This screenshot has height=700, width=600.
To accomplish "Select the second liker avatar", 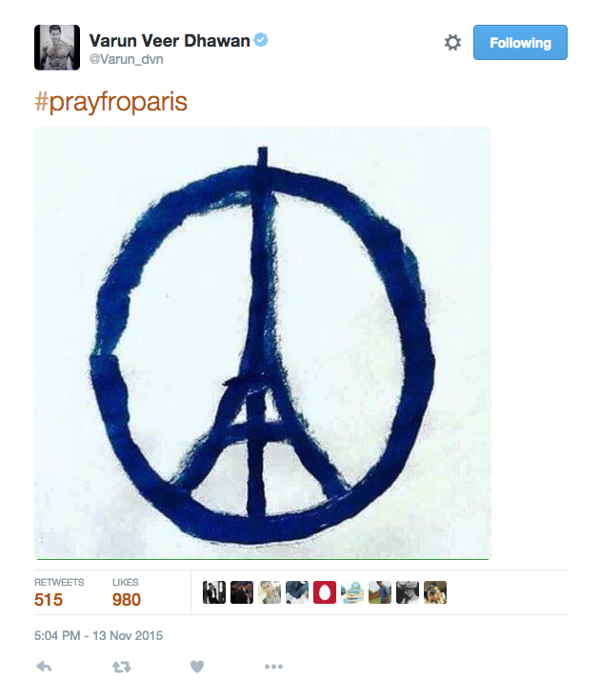I will [242, 592].
